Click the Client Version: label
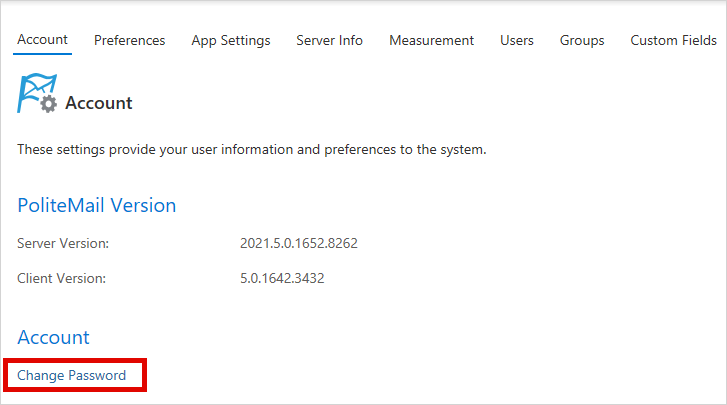727x405 pixels. tap(62, 278)
